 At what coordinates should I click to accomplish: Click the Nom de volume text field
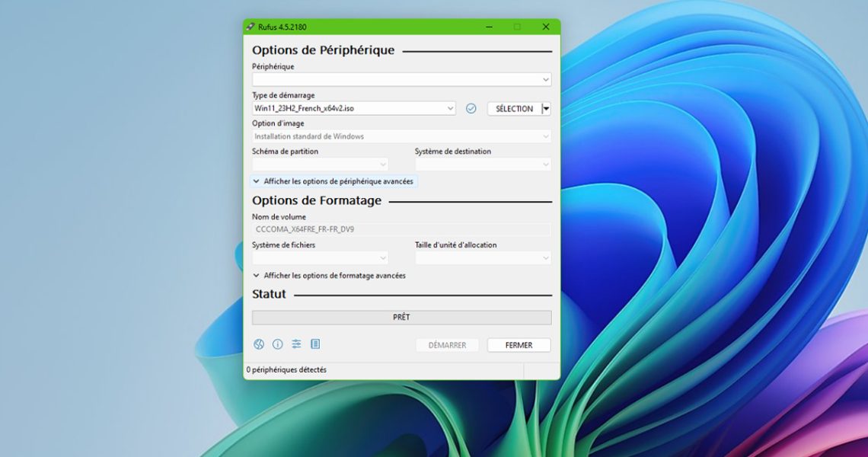[x=401, y=229]
